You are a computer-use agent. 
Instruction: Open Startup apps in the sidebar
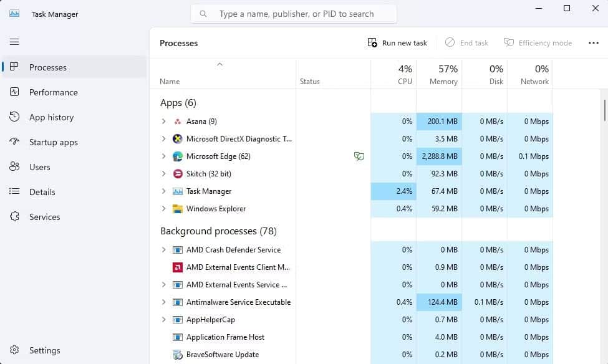52,142
